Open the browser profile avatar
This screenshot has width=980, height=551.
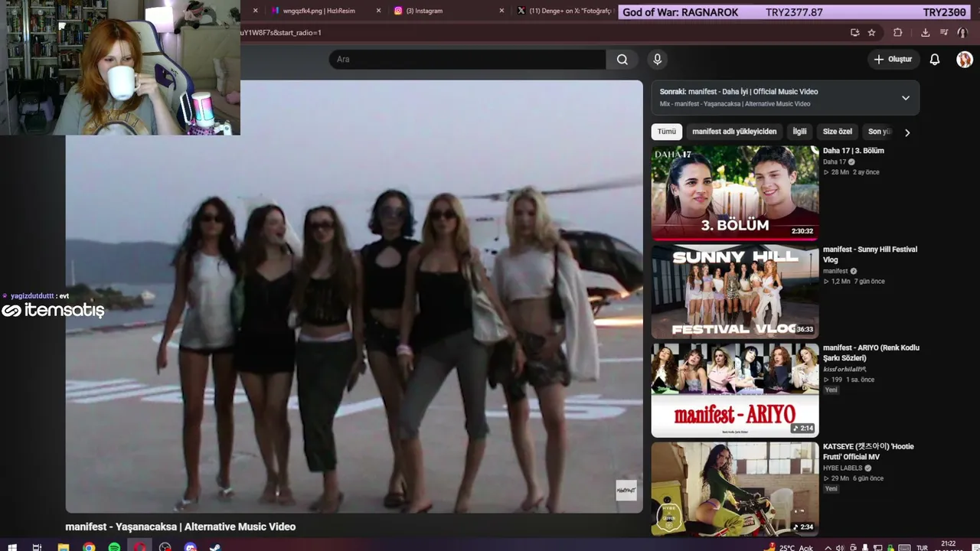point(962,33)
